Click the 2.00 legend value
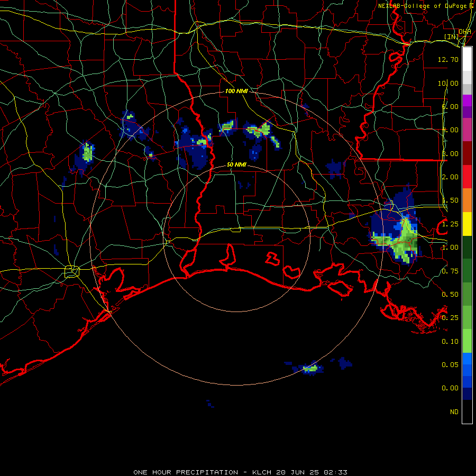Image resolution: width=476 pixels, height=476 pixels. [450, 177]
